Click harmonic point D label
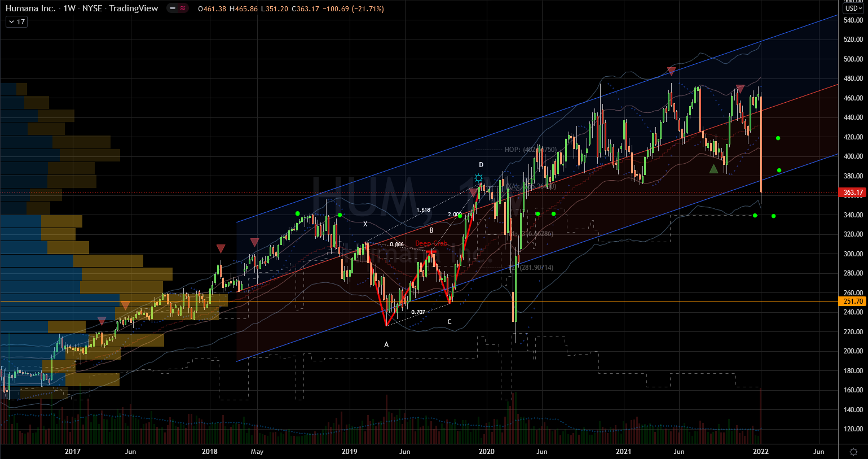 tap(481, 165)
